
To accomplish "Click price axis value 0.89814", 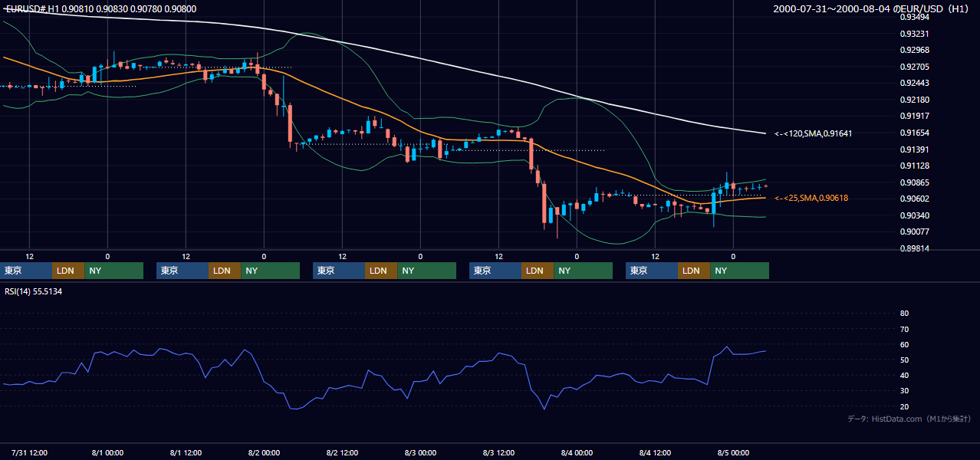I will 913,248.
